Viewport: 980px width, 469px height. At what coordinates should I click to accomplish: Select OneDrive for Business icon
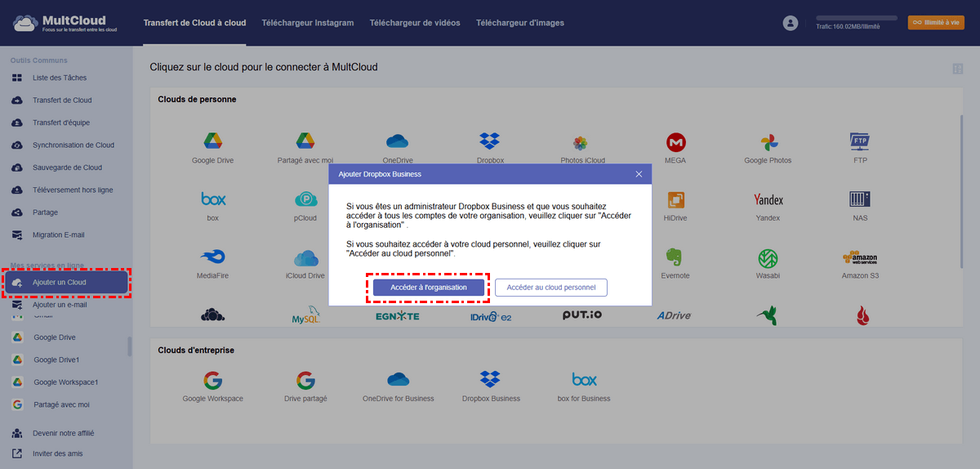point(398,379)
